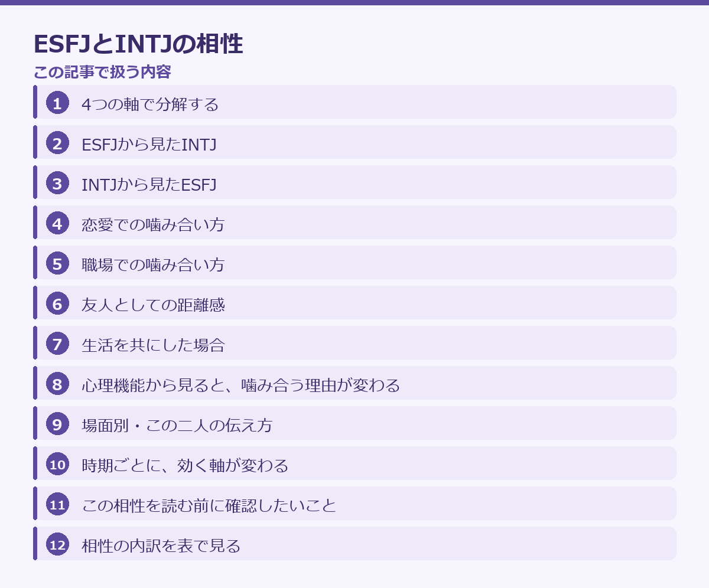Image resolution: width=709 pixels, height=588 pixels.
Task: Click the number 7 circle badge
Action: pos(57,344)
